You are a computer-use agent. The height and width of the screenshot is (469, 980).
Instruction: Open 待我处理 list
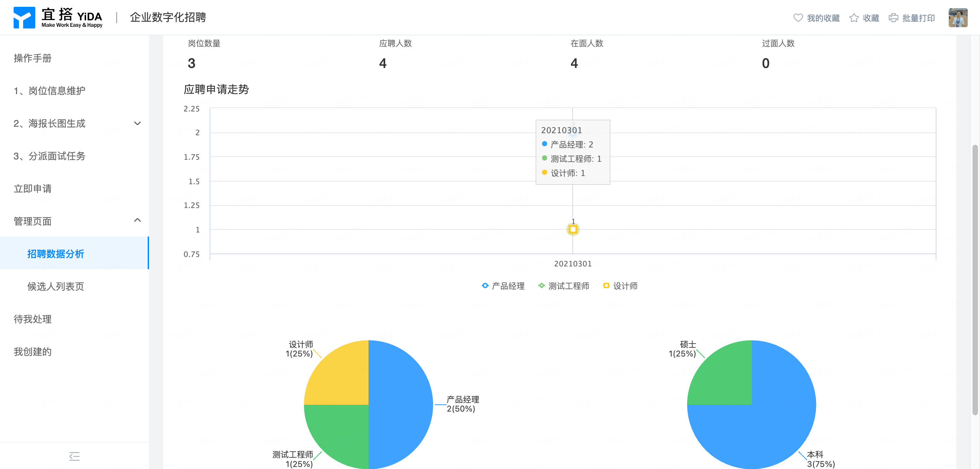coord(33,319)
